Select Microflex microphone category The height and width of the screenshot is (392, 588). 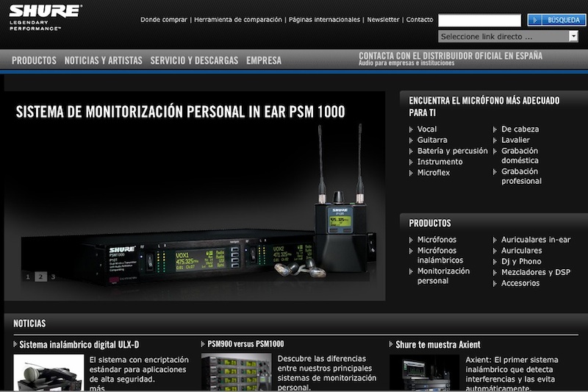pos(434,173)
